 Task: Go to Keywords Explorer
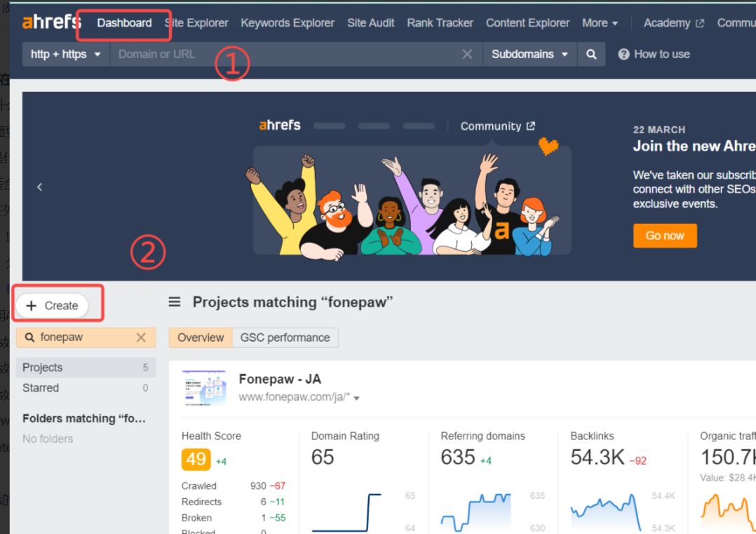288,23
